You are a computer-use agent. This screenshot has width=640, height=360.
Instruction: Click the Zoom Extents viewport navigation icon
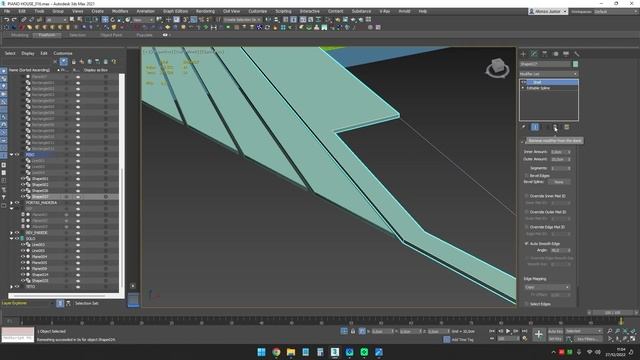[x=625, y=331]
